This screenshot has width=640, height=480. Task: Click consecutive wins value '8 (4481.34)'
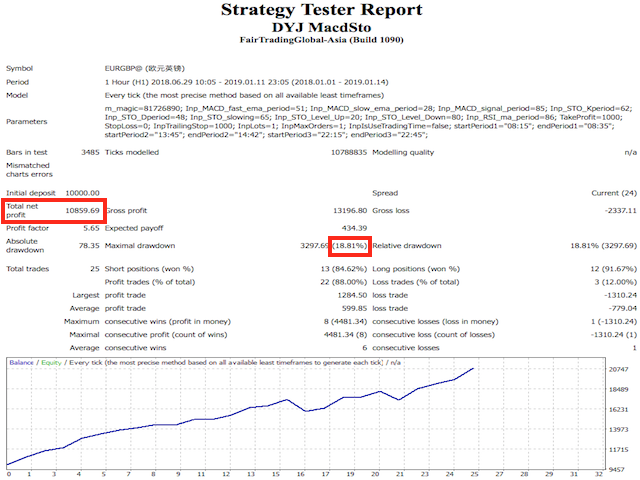tap(346, 322)
